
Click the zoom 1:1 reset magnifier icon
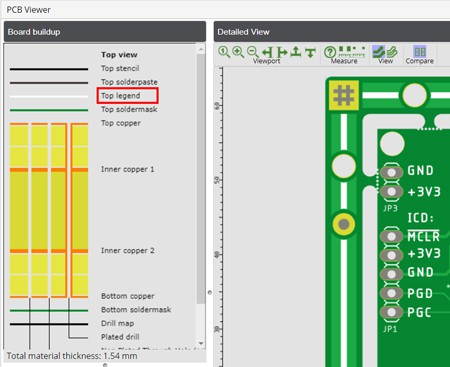224,52
